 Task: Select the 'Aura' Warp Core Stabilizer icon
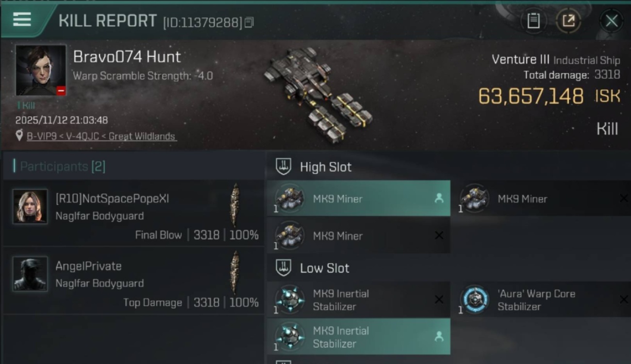474,299
